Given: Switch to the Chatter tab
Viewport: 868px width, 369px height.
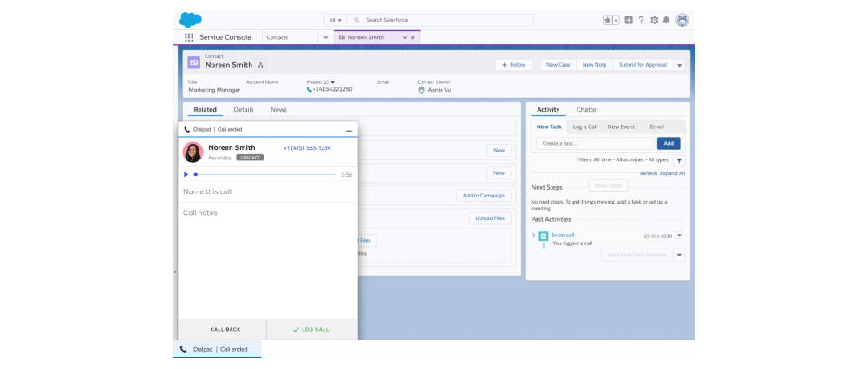Looking at the screenshot, I should coord(587,109).
